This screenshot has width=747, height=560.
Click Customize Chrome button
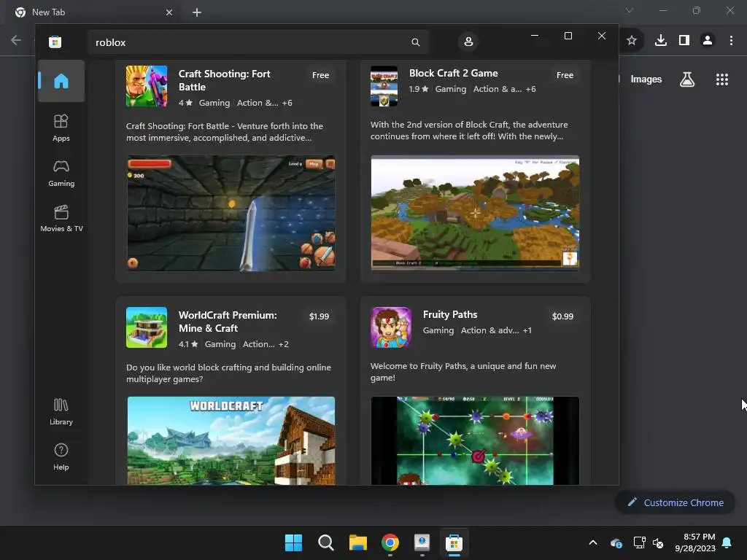(675, 502)
